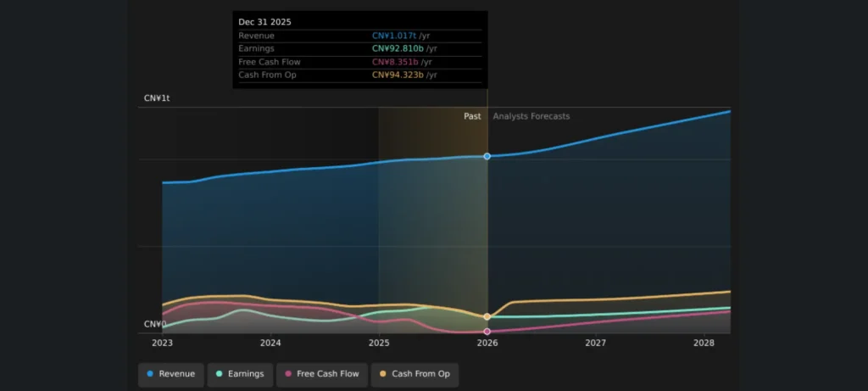
Task: Select the 2027 label on the x-axis
Action: click(x=596, y=344)
